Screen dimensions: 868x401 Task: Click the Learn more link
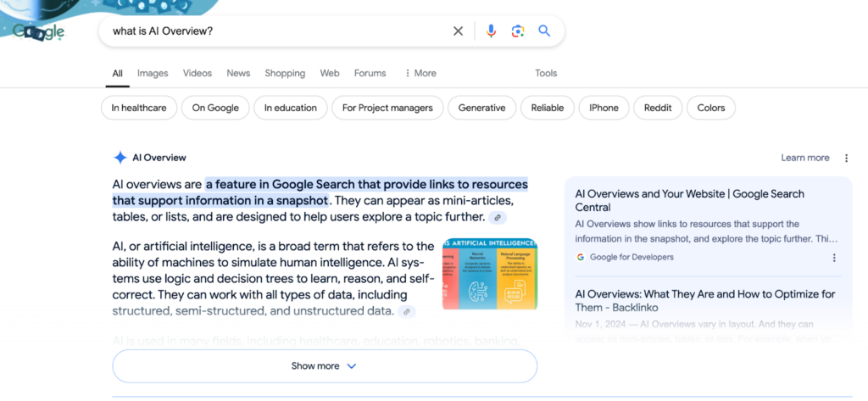point(805,158)
